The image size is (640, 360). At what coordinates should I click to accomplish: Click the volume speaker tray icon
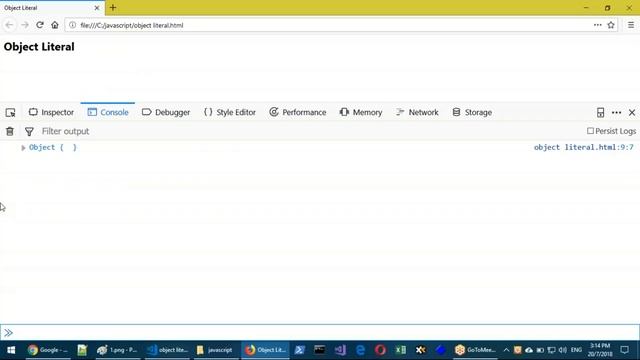tap(563, 350)
